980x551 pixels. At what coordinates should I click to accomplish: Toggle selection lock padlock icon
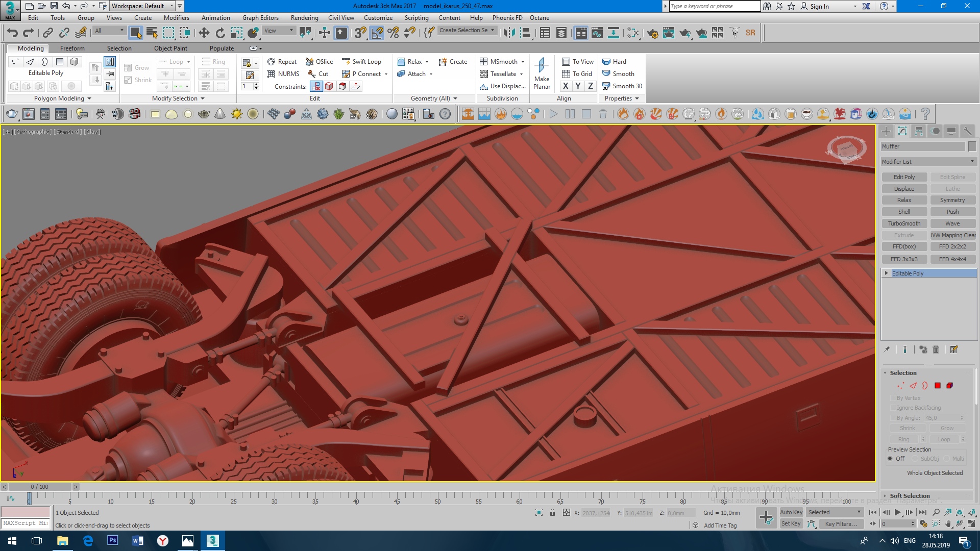click(x=552, y=512)
